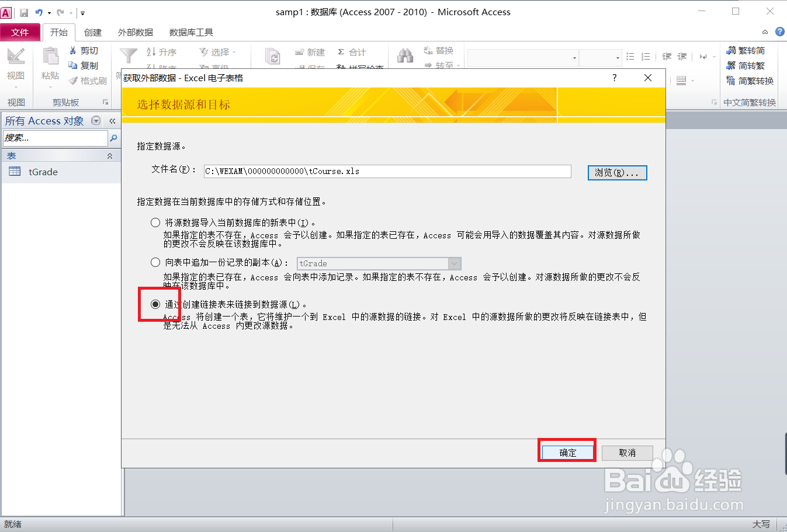
Task: Close the 获取外部数据 dialog
Action: (648, 78)
